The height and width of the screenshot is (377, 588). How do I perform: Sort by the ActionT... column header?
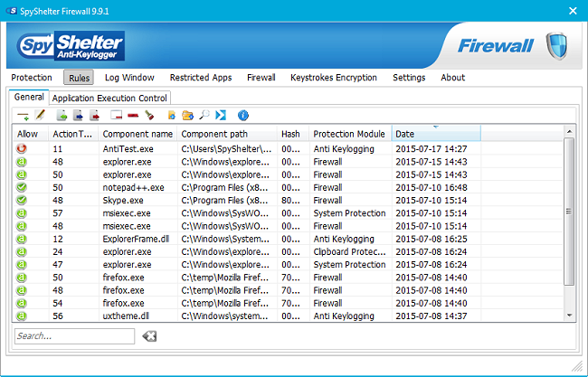[x=73, y=134]
